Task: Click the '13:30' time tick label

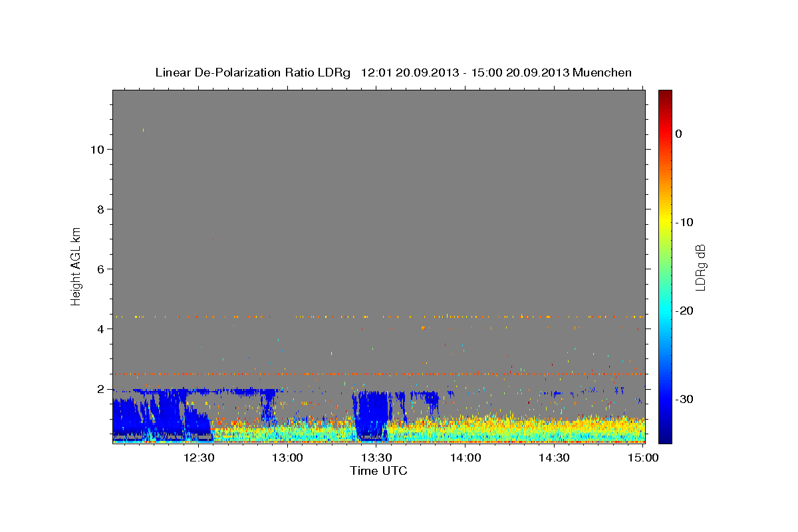Action: tap(377, 458)
